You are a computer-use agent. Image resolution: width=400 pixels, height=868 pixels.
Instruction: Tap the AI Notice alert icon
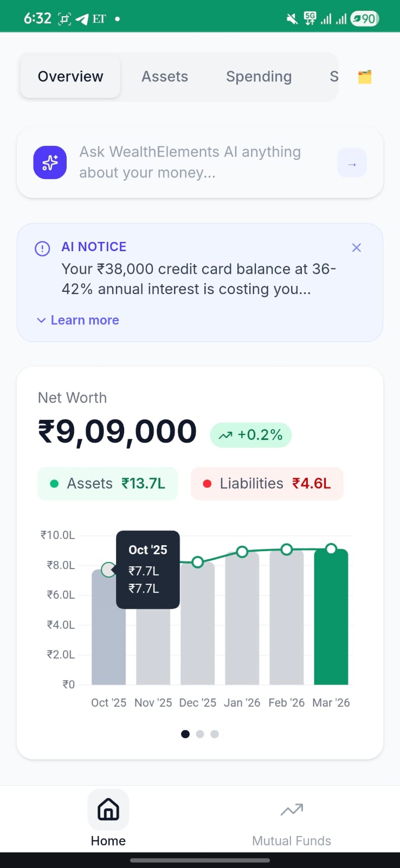(42, 248)
